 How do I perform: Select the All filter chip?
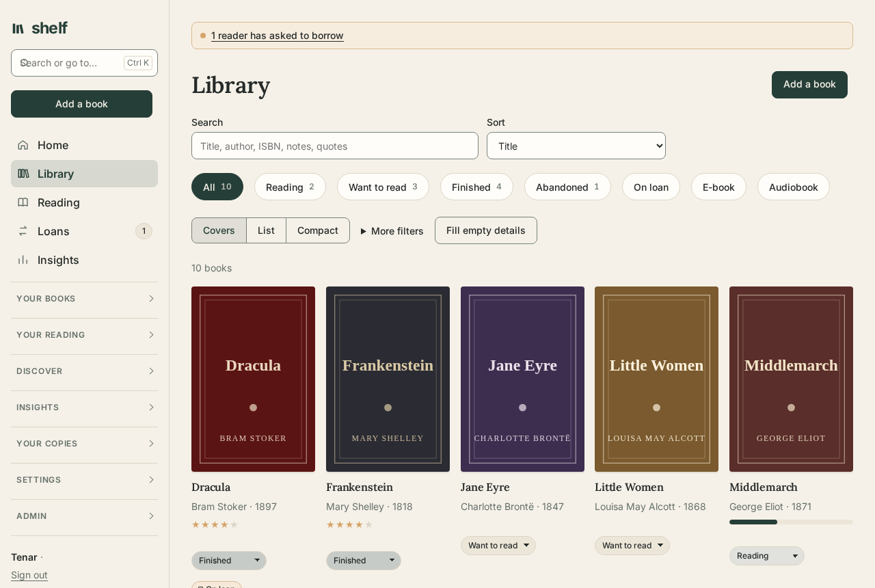217,187
